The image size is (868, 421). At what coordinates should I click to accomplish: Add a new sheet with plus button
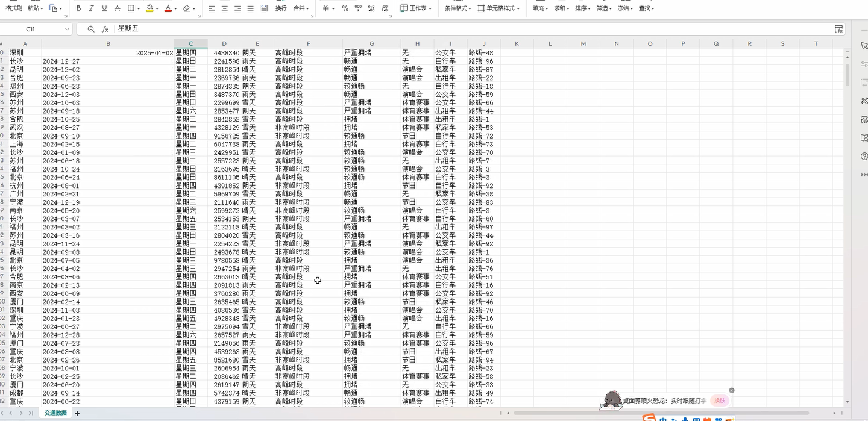pyautogui.click(x=77, y=413)
